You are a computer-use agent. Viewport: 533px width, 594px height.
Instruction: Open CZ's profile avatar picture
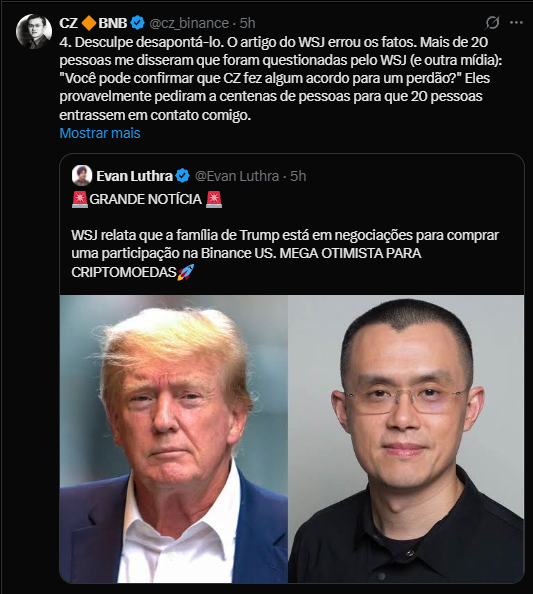coord(34,31)
